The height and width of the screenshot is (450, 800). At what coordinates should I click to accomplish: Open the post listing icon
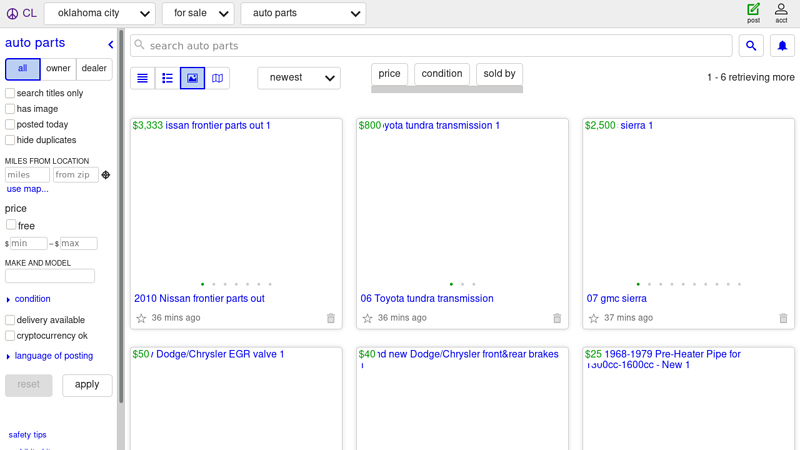click(x=753, y=13)
